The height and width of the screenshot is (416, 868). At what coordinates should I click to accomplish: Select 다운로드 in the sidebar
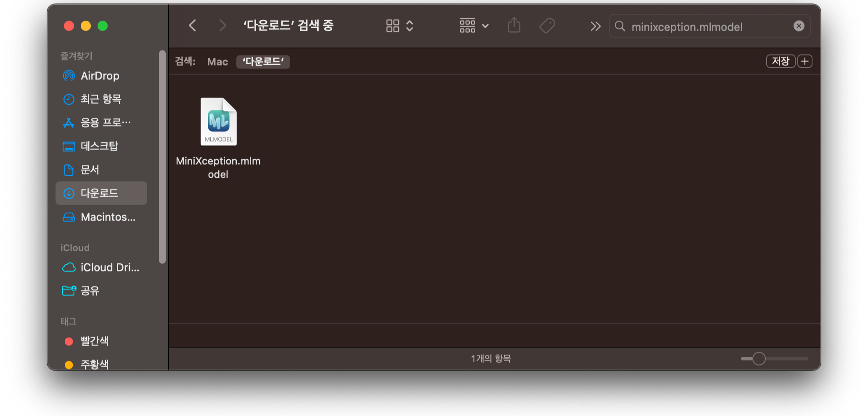[101, 193]
